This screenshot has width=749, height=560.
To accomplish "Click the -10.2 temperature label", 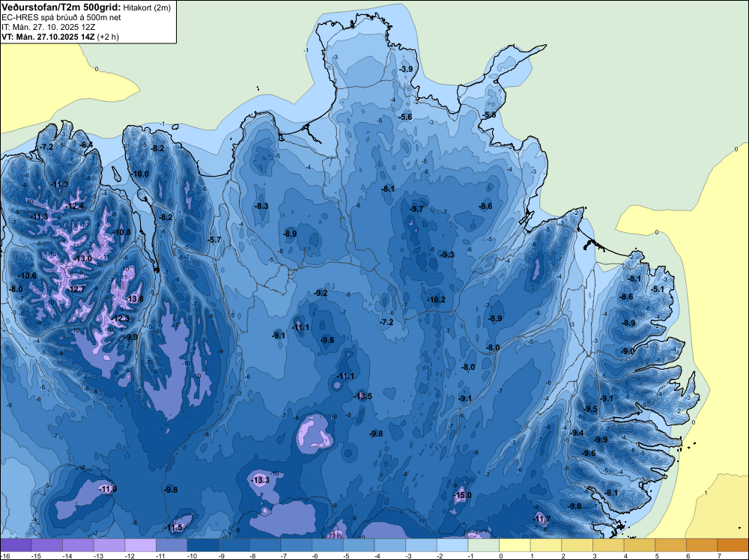I will tap(436, 299).
